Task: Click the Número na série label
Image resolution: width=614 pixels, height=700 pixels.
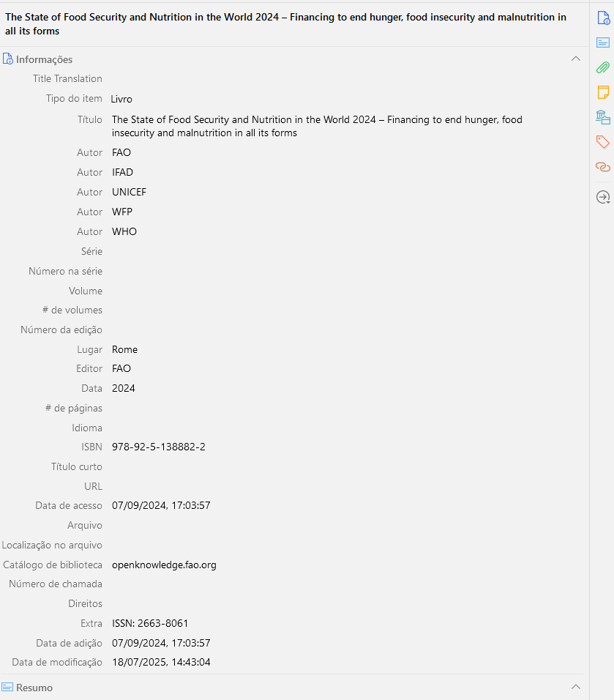Action: click(x=65, y=271)
